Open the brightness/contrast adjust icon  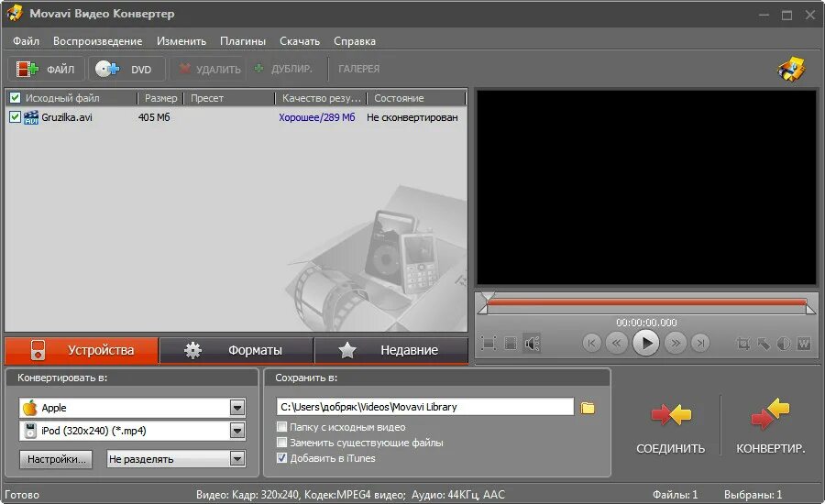(784, 344)
